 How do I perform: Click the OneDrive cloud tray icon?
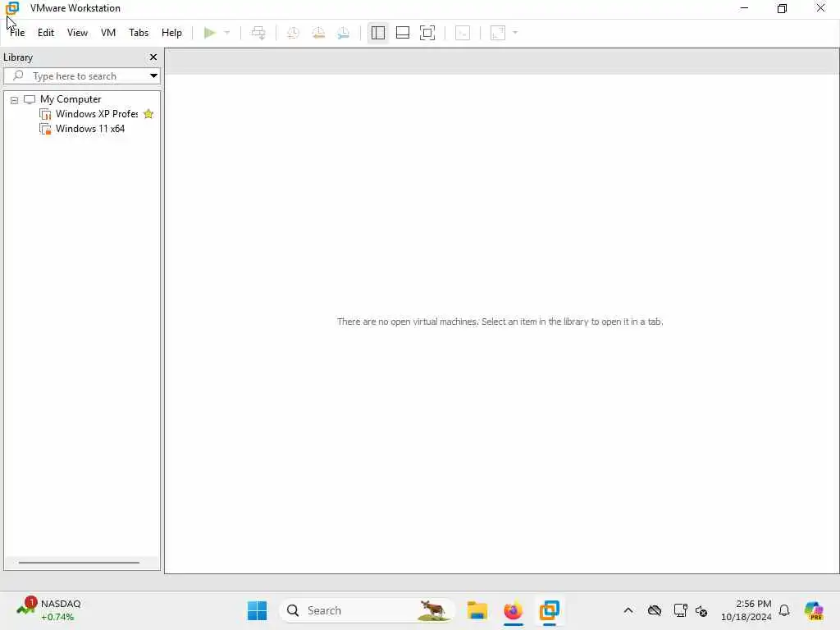(x=654, y=610)
